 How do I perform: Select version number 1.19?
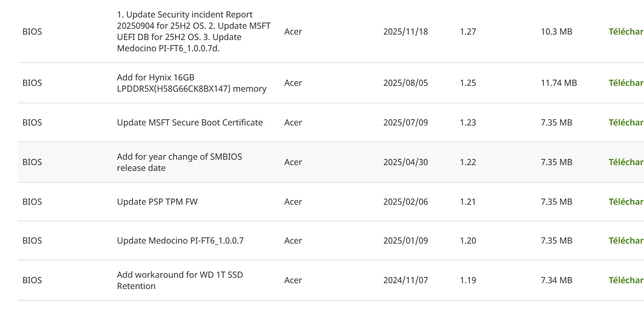point(468,280)
